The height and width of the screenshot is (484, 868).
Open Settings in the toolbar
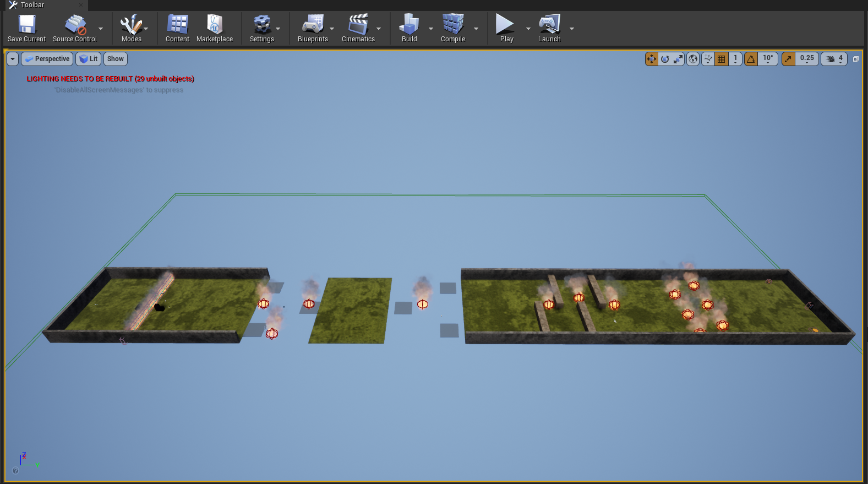(x=262, y=29)
